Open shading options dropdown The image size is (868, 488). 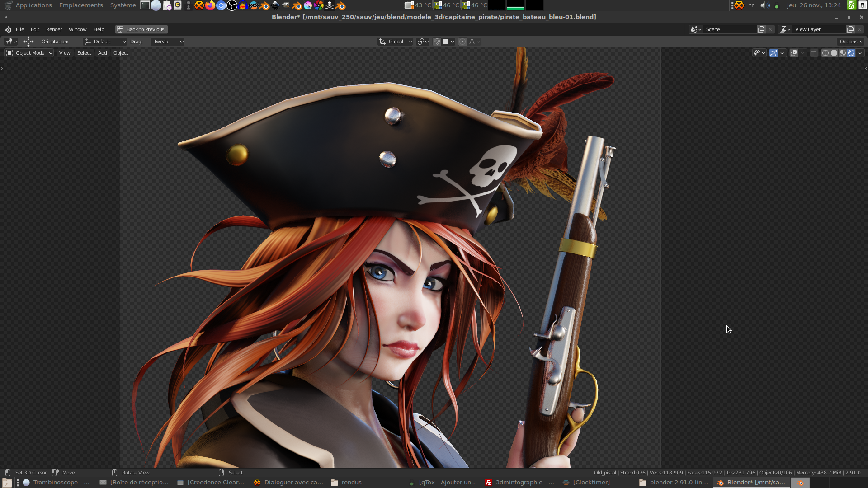pos(860,53)
